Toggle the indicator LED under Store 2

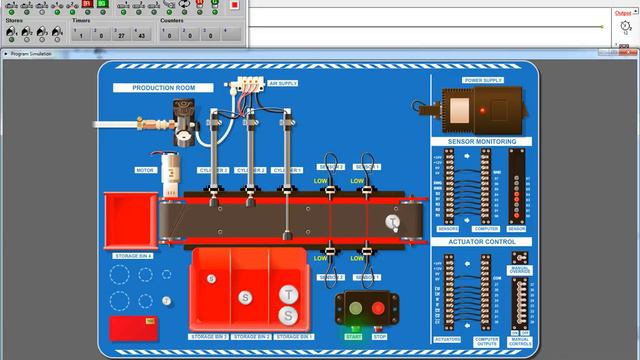point(27,40)
